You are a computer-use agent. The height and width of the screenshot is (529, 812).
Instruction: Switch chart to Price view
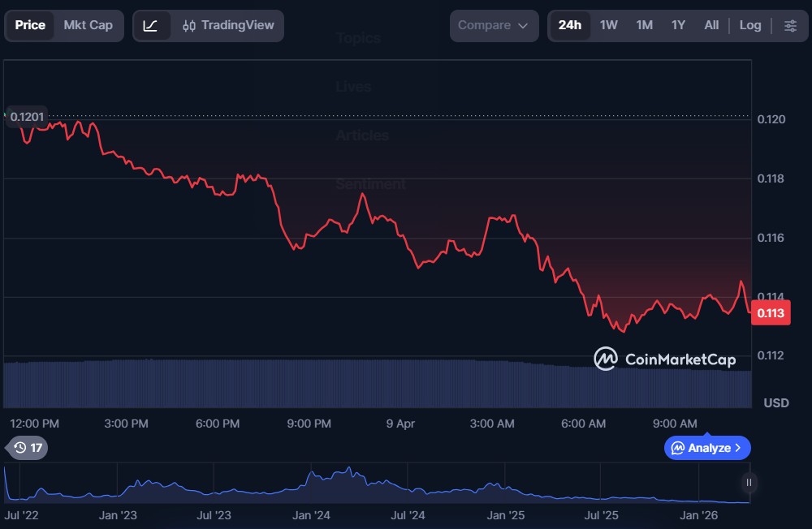[x=30, y=25]
